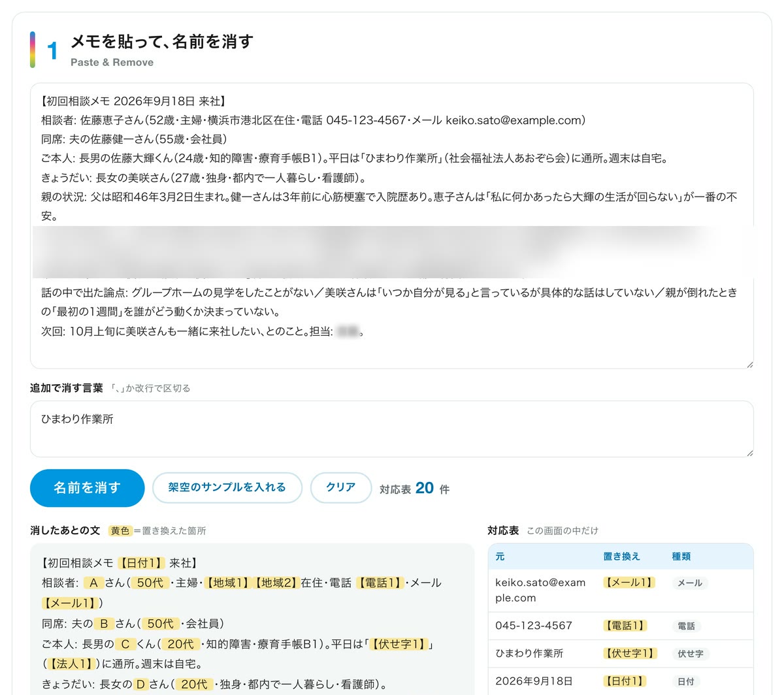Click highlighted 【地域1】 in output text

(228, 583)
